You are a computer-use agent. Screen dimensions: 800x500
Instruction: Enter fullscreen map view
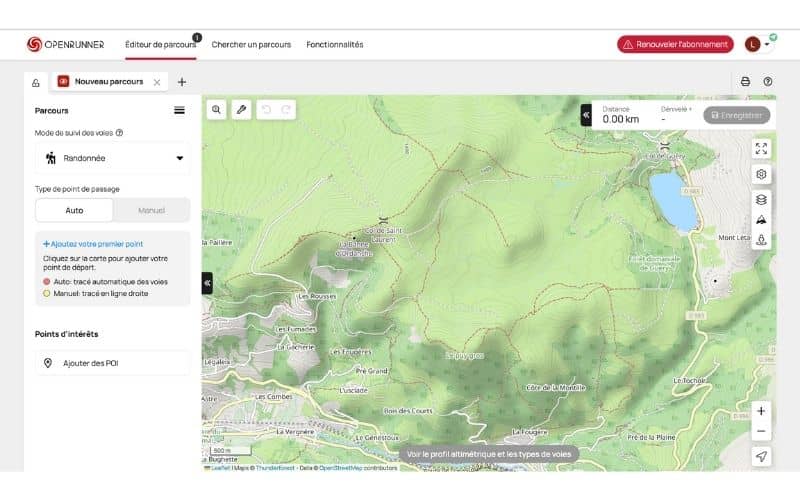click(761, 148)
